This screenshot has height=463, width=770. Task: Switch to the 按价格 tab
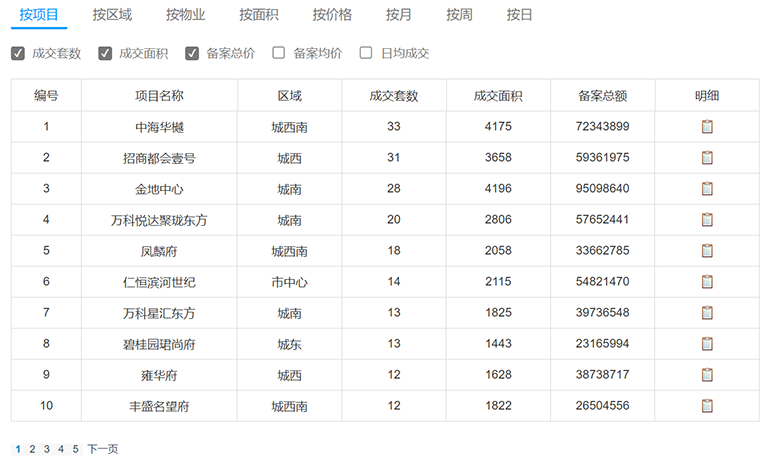[x=332, y=15]
